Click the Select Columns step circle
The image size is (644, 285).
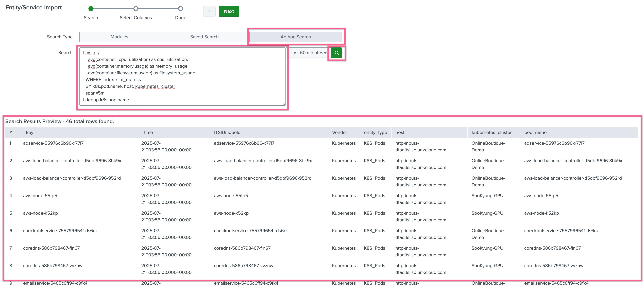[136, 9]
